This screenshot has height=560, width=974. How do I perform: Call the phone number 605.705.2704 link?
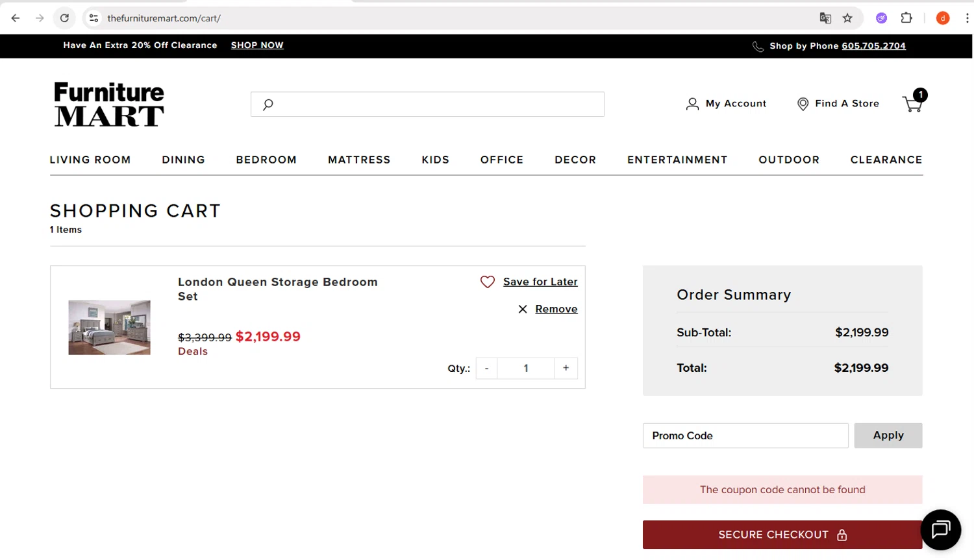873,46
